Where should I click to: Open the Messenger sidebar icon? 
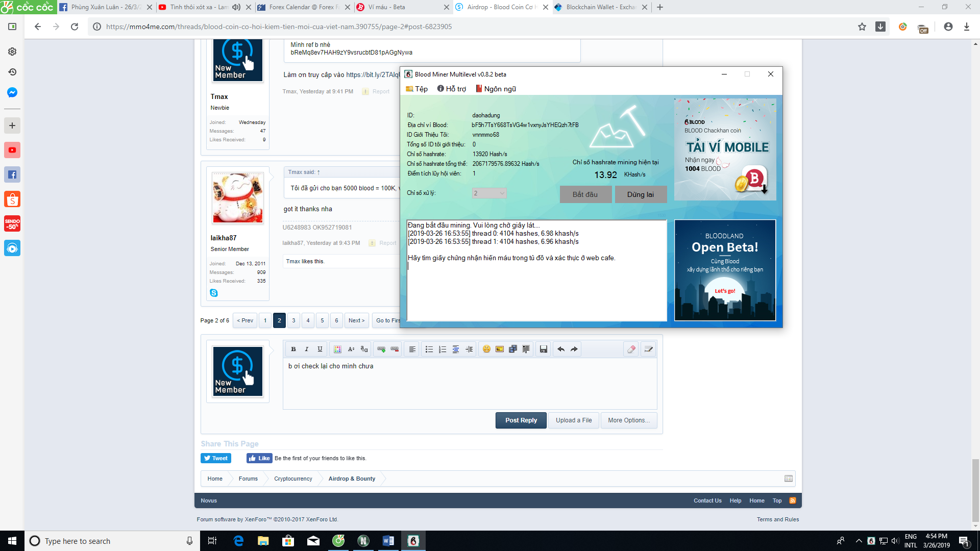tap(12, 92)
